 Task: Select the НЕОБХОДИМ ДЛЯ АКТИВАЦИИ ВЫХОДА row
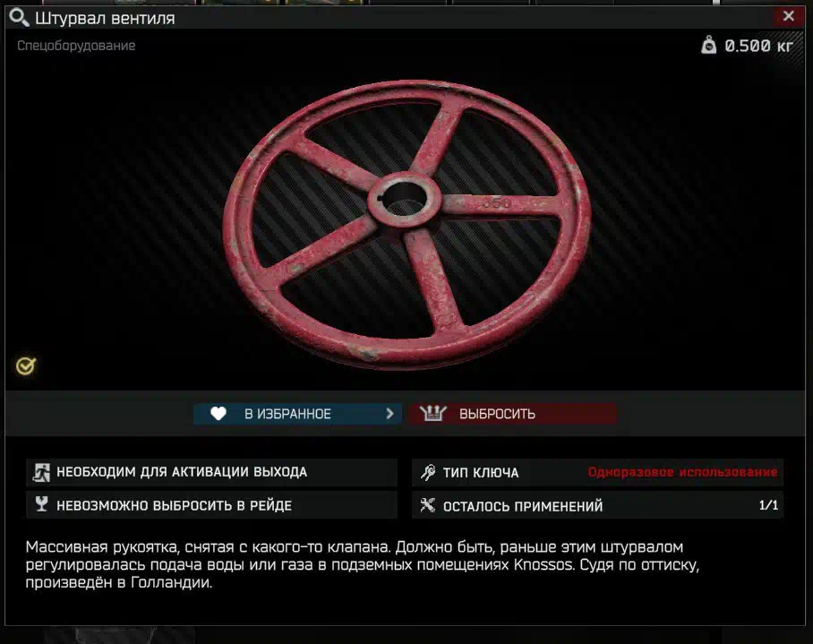pos(211,472)
